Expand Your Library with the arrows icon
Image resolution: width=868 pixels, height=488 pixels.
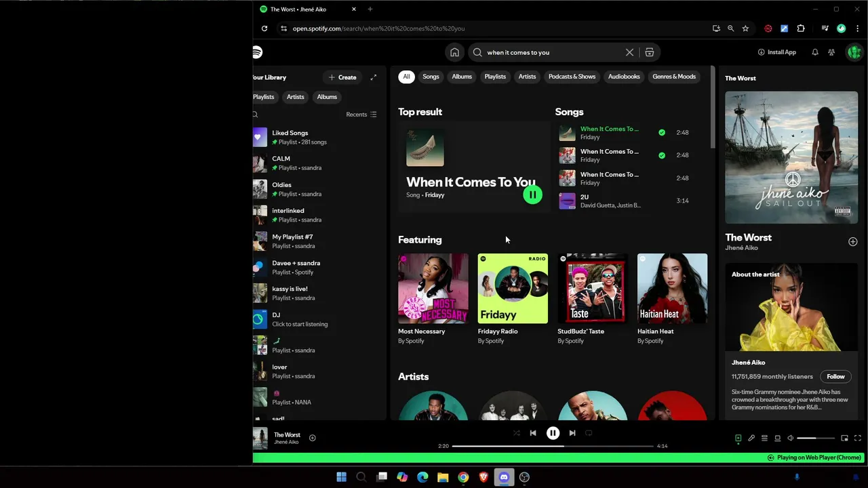pyautogui.click(x=373, y=77)
